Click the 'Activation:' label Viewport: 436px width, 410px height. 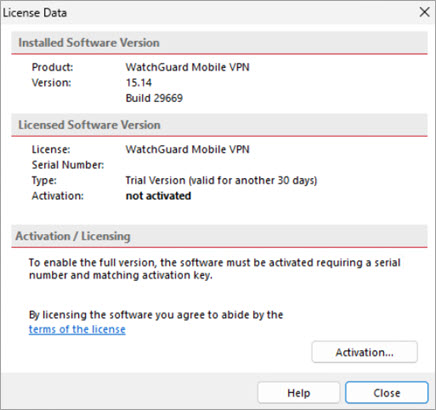(57, 196)
